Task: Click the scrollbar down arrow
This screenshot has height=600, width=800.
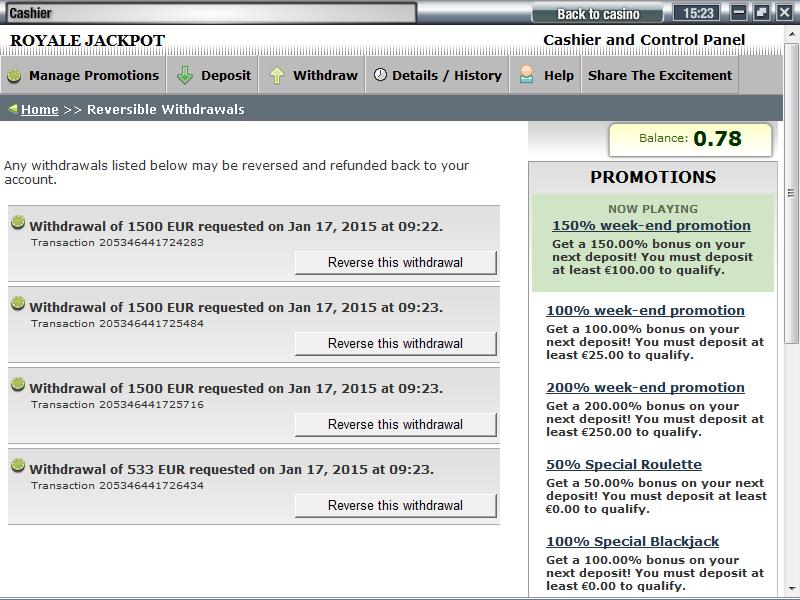Action: pyautogui.click(x=791, y=589)
